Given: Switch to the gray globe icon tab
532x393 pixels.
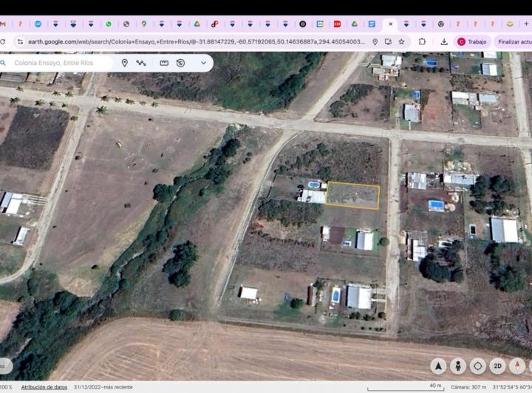Looking at the screenshot, I should pos(126,24).
